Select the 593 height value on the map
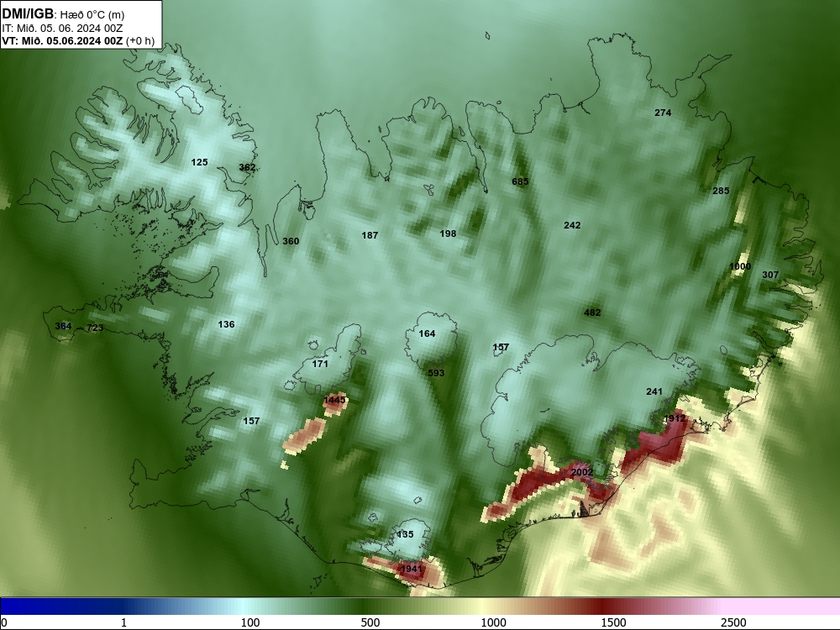Image resolution: width=840 pixels, height=630 pixels. 436,373
